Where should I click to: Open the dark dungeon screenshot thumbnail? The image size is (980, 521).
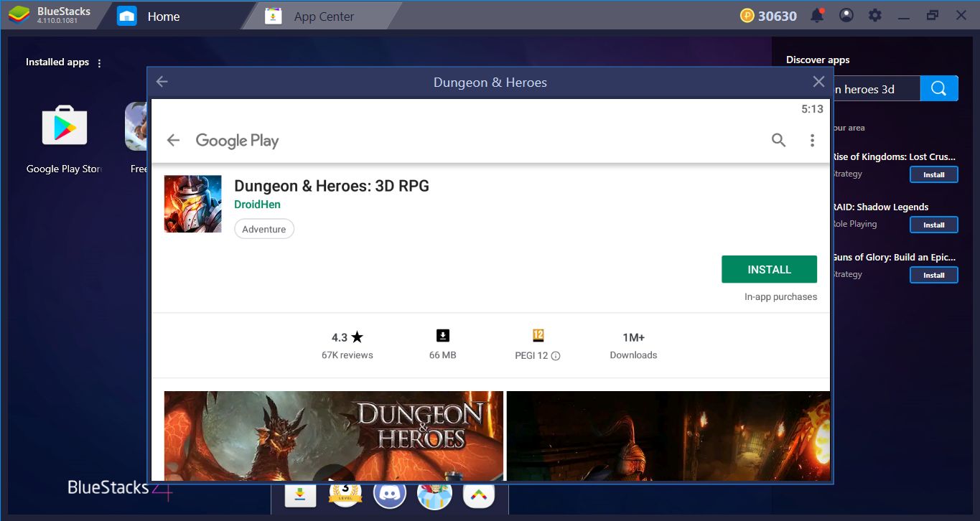point(668,436)
